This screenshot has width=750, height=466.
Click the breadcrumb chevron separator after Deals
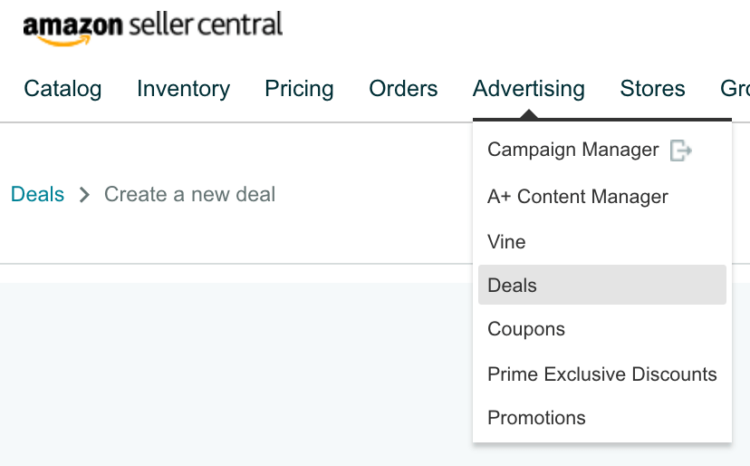point(84,195)
